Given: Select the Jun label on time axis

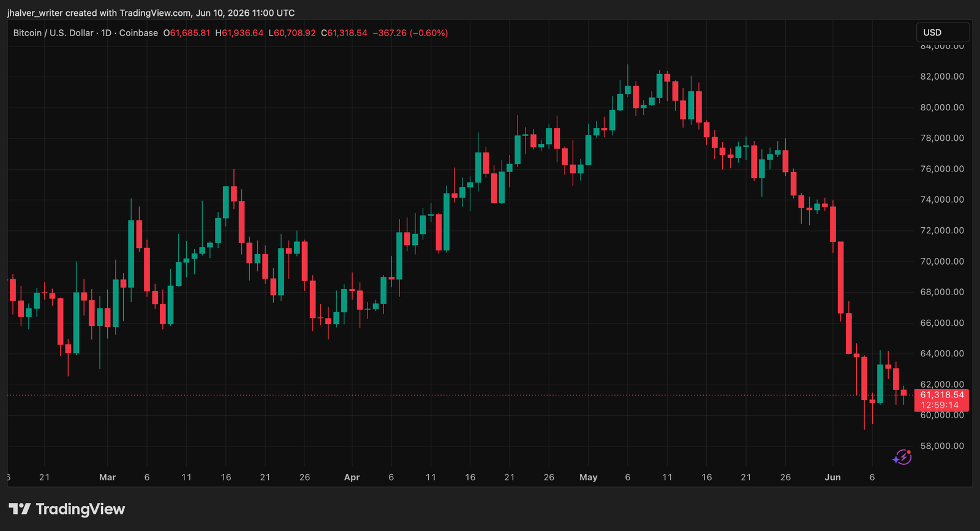Looking at the screenshot, I should (x=832, y=477).
